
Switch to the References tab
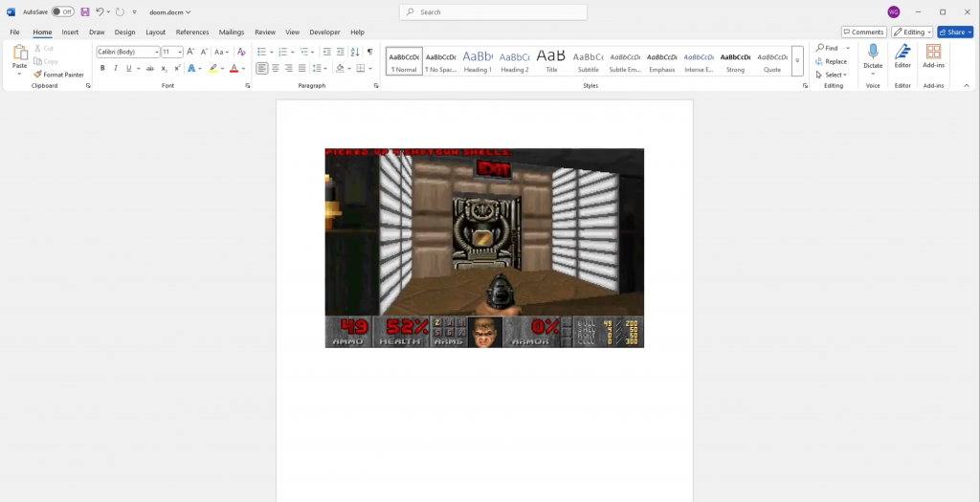192,32
